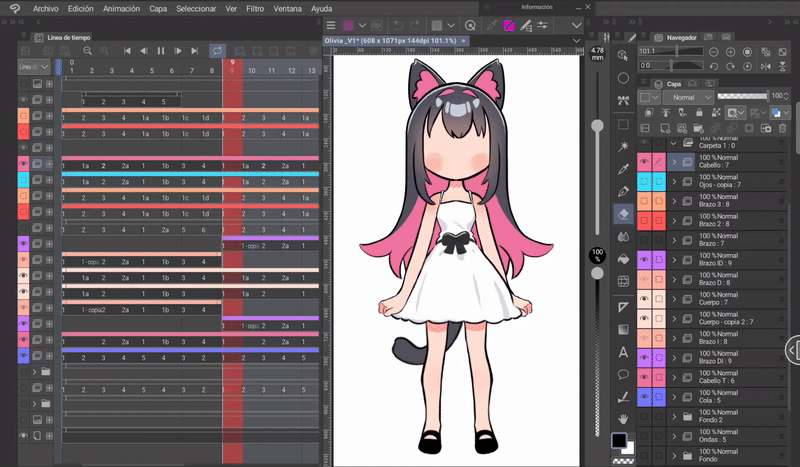Image resolution: width=800 pixels, height=467 pixels.
Task: Choose the Auto Select magic wand tool
Action: [623, 145]
